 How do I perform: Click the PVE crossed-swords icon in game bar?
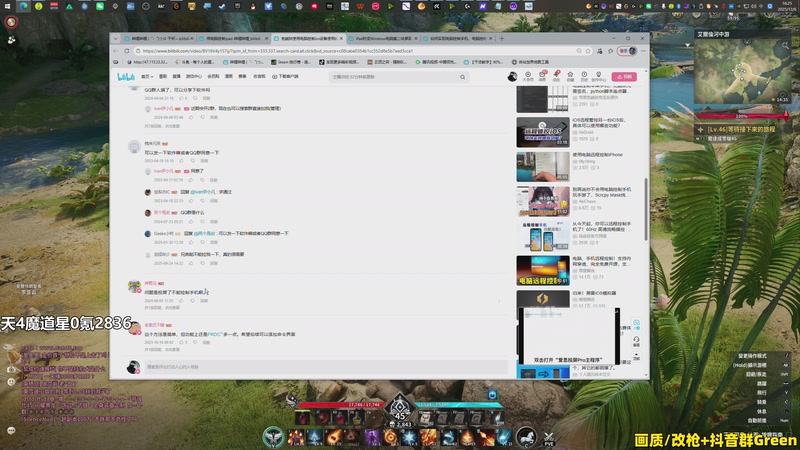pos(548,439)
